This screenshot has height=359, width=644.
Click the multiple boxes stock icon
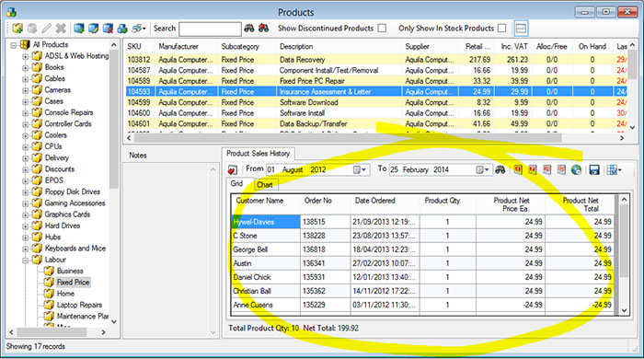tap(122, 29)
